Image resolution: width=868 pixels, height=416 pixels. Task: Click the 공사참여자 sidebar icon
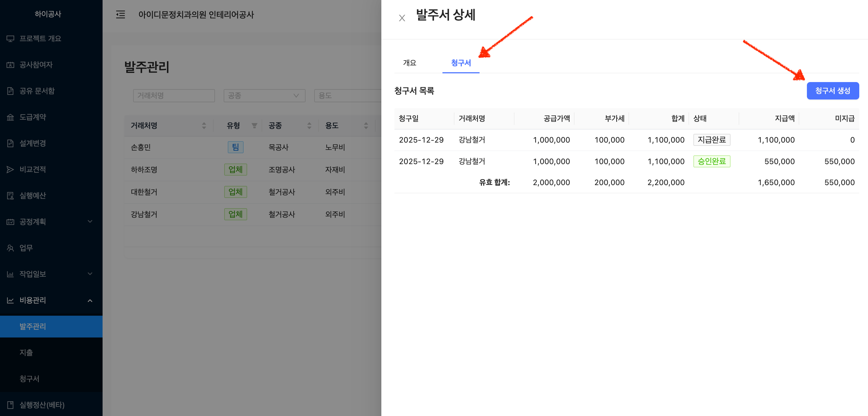[10, 65]
